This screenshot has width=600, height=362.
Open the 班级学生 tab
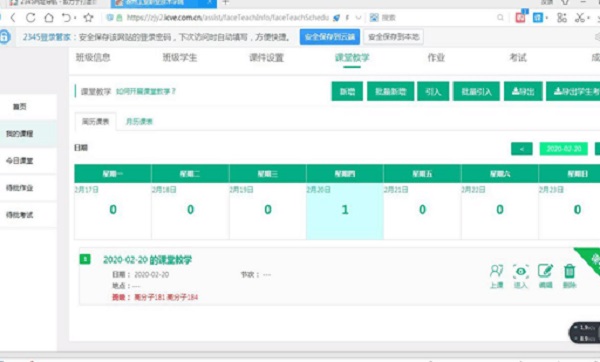(179, 57)
